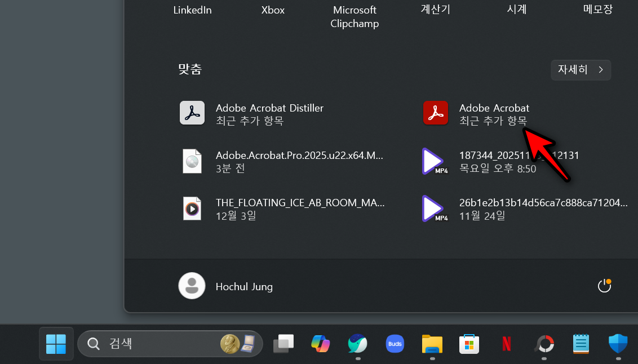Screen dimensions: 638x364
Task: Select the 계산기 pinned app label
Action: (435, 9)
